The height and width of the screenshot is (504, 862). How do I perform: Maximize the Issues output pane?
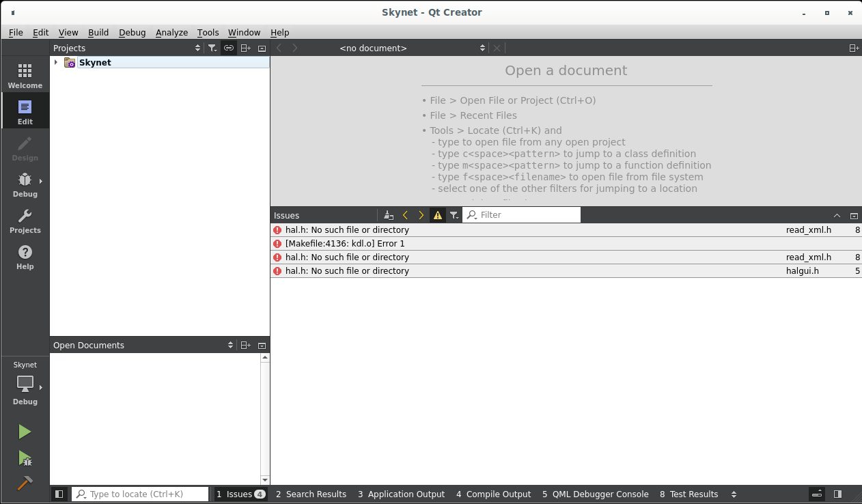pos(837,215)
